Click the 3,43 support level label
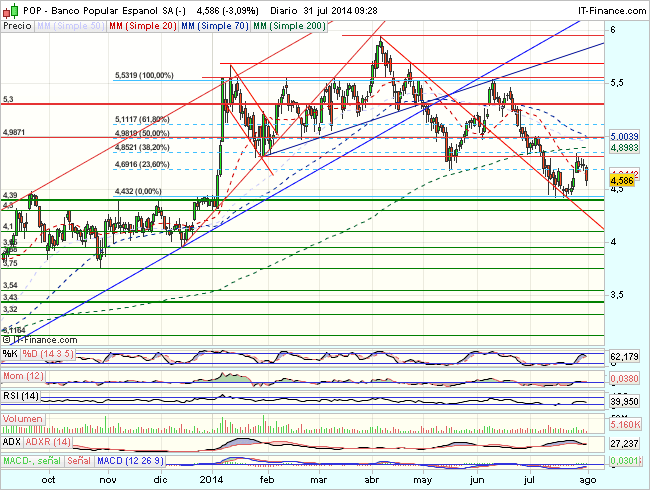650x490 pixels. pos(10,297)
